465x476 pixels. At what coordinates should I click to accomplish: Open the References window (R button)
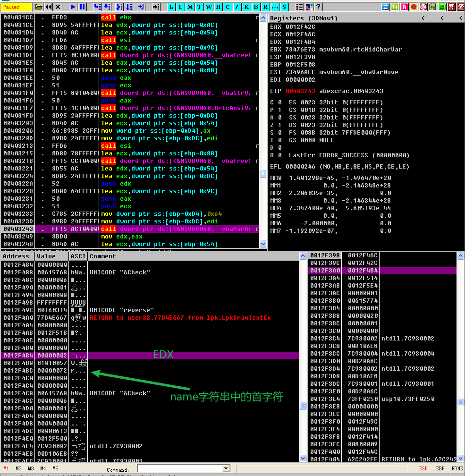pyautogui.click(x=265, y=7)
